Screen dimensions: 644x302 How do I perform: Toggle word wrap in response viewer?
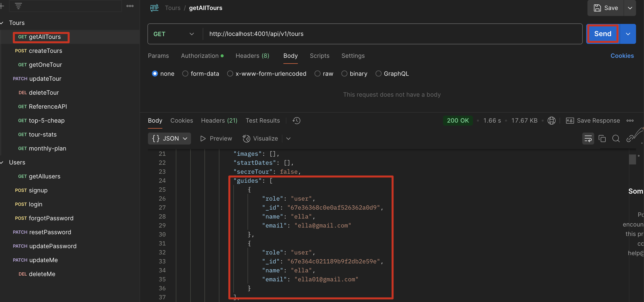588,138
